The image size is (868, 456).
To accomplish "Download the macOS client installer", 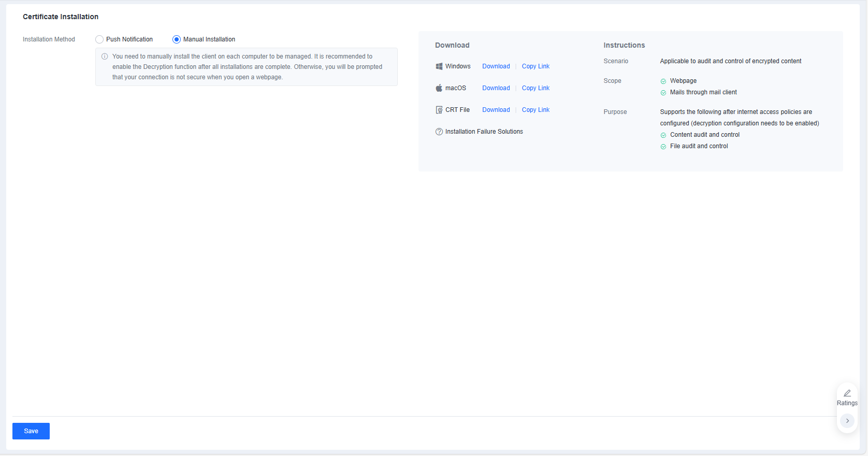I will pyautogui.click(x=496, y=88).
